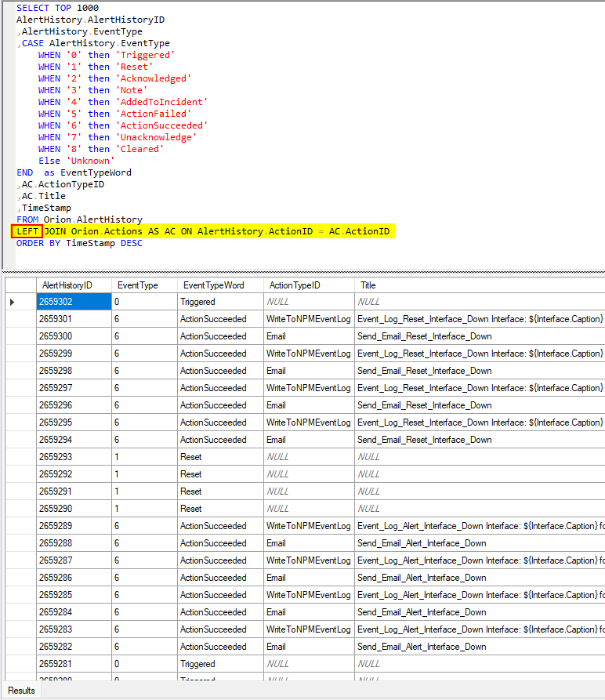Place cursor on SELECT TOP 1000 line
Screen dimensions: 605x700
pos(57,8)
